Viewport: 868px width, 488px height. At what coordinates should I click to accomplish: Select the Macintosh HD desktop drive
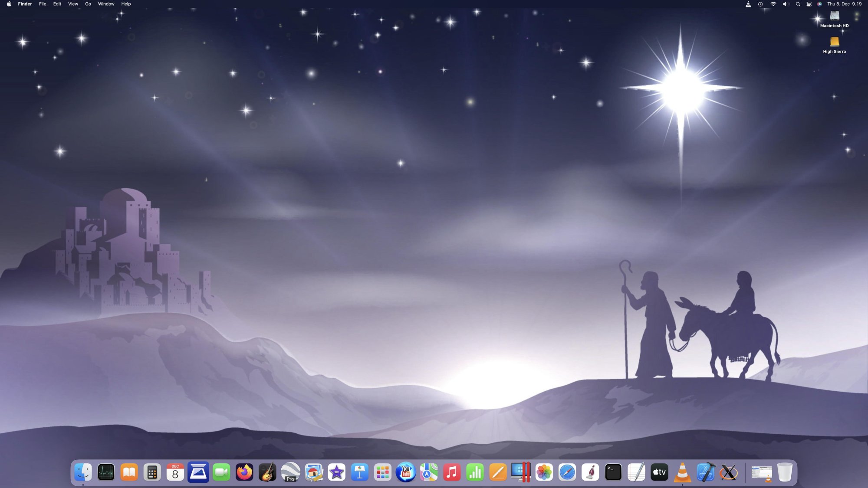[x=834, y=16]
